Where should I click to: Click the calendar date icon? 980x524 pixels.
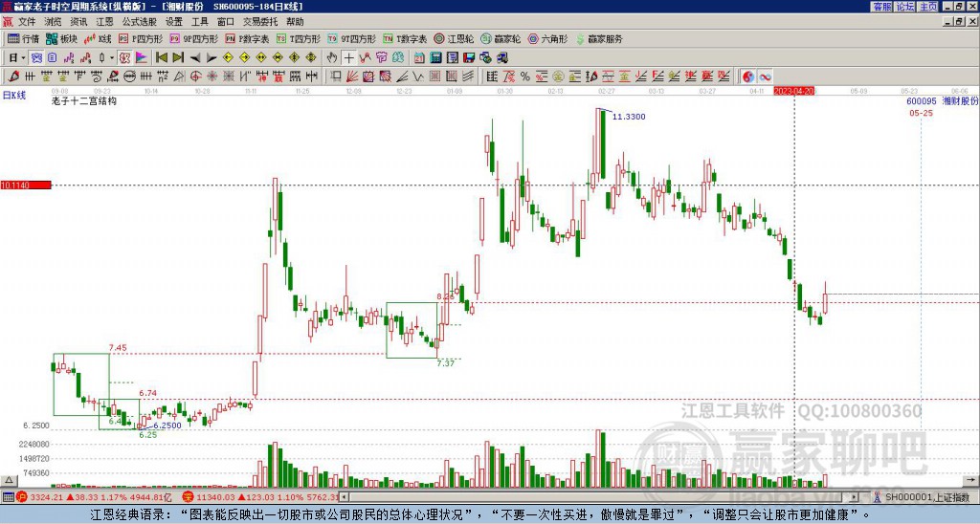419,57
